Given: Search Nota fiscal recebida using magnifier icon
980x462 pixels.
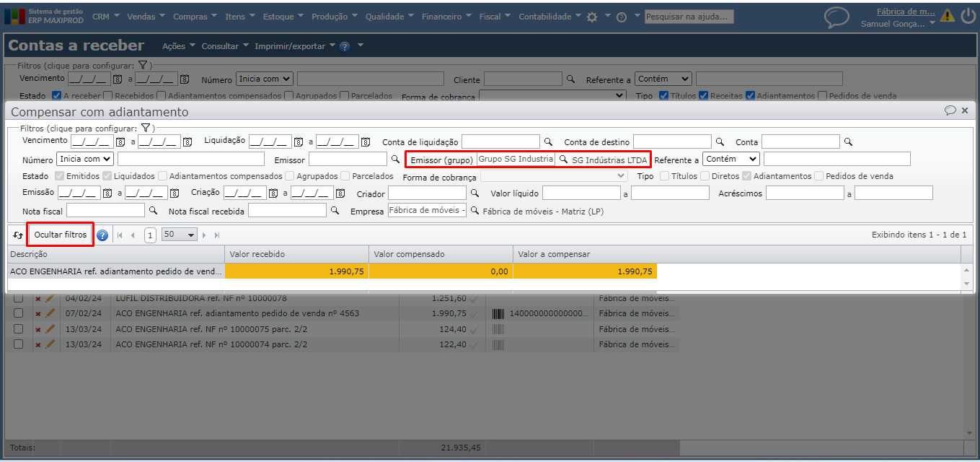Looking at the screenshot, I should click(x=335, y=211).
